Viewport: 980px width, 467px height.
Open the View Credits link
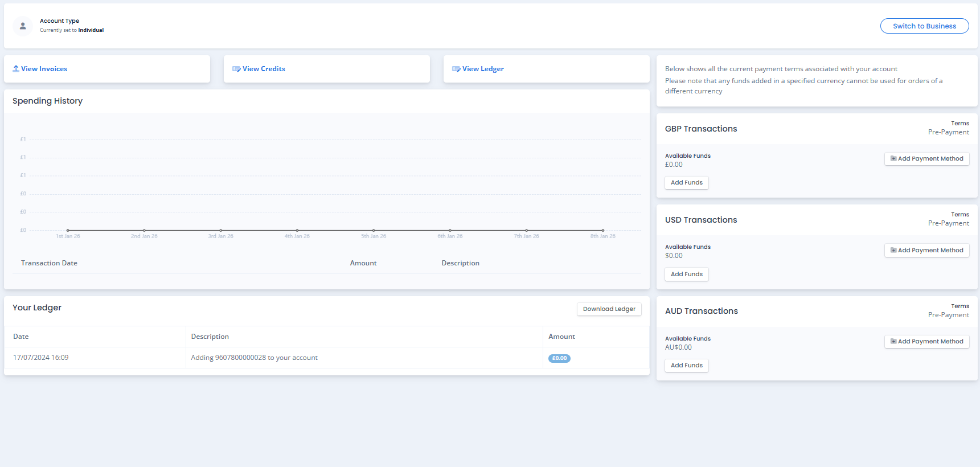click(x=264, y=69)
